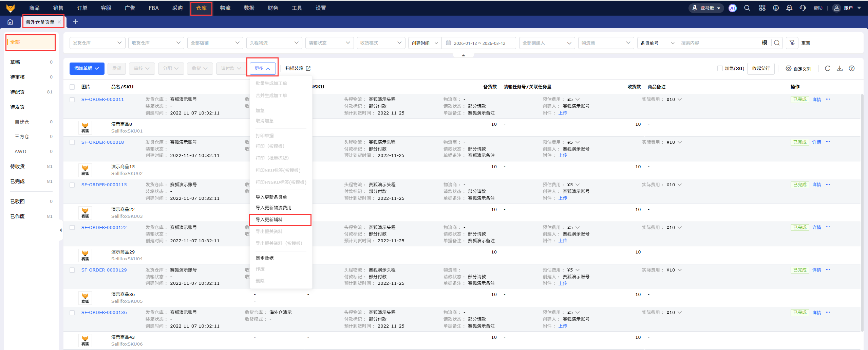This screenshot has width=868, height=350.
Task: Open the 收货模式 dropdown
Action: pos(381,43)
